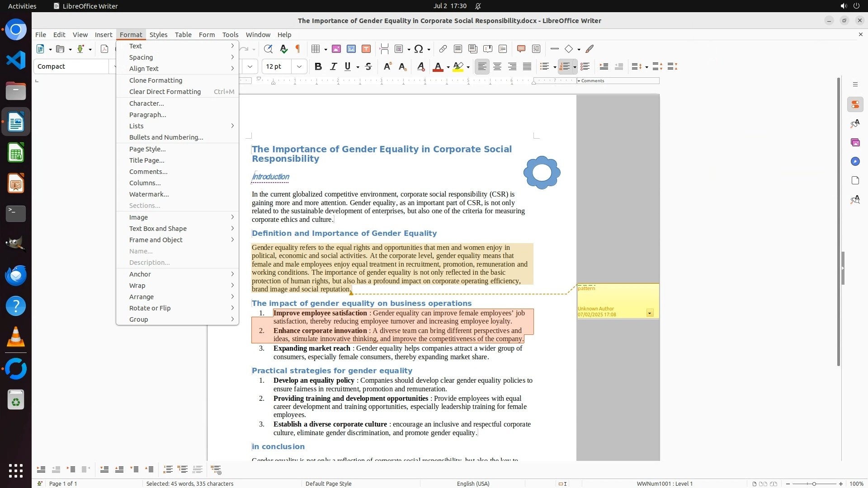
Task: Click the zoom slider in status bar
Action: coord(814,484)
